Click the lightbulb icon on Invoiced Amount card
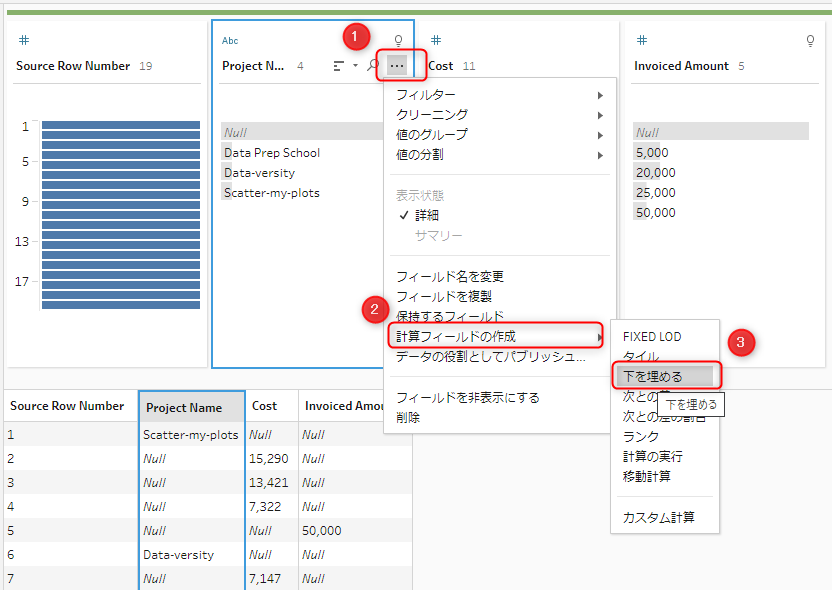The height and width of the screenshot is (590, 832). (810, 41)
